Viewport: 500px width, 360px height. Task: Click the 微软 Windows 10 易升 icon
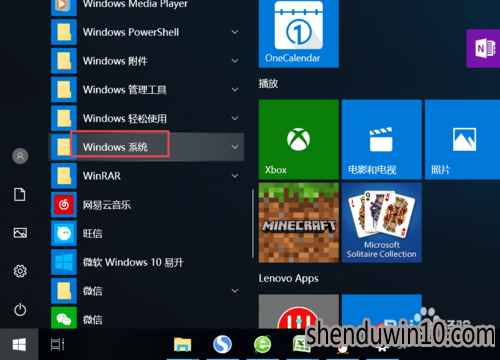click(64, 262)
